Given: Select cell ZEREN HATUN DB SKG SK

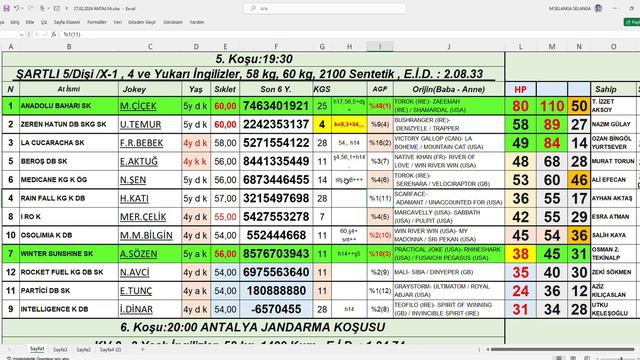Looking at the screenshot, I should click(69, 124).
